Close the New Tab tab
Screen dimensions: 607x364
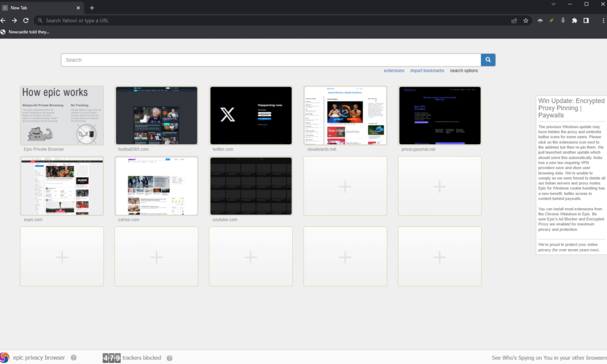(x=78, y=8)
